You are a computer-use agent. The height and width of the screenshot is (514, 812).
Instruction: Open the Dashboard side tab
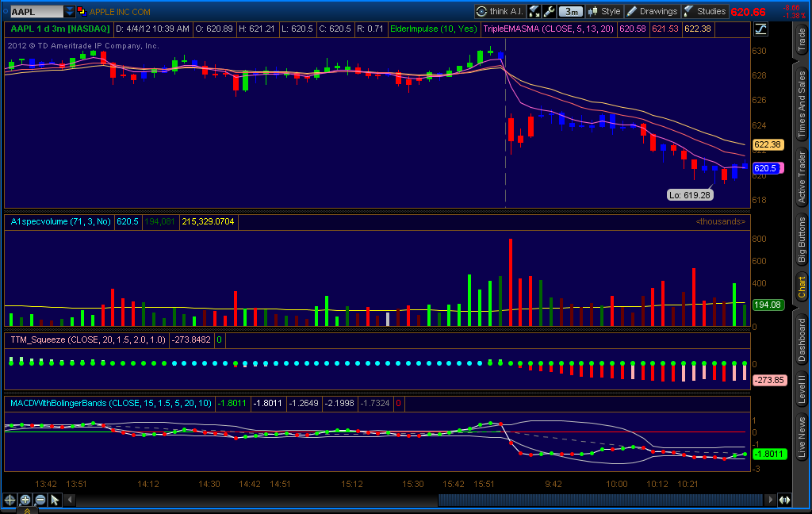click(802, 340)
